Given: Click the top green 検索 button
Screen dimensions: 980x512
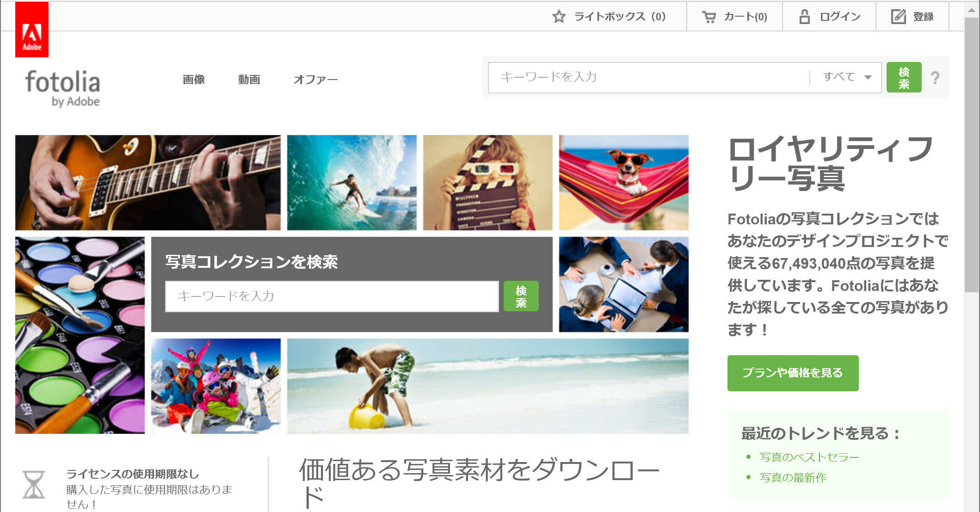Looking at the screenshot, I should click(904, 77).
